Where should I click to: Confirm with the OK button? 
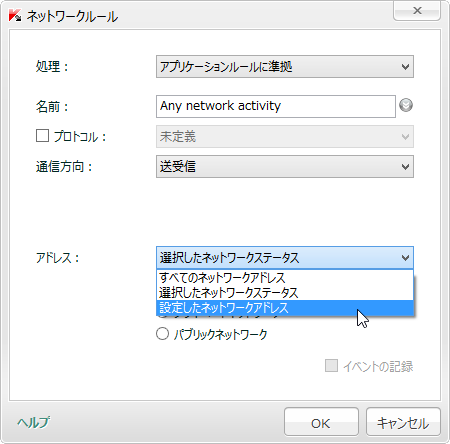(x=321, y=422)
